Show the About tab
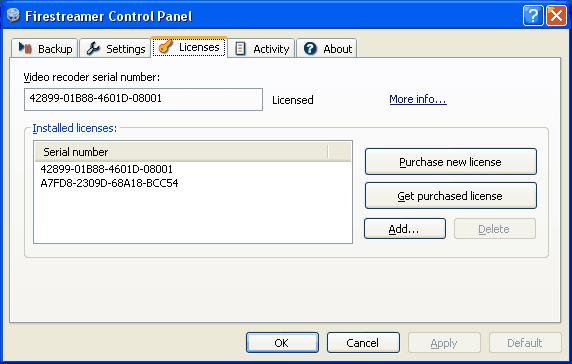The width and height of the screenshot is (572, 364). (326, 48)
